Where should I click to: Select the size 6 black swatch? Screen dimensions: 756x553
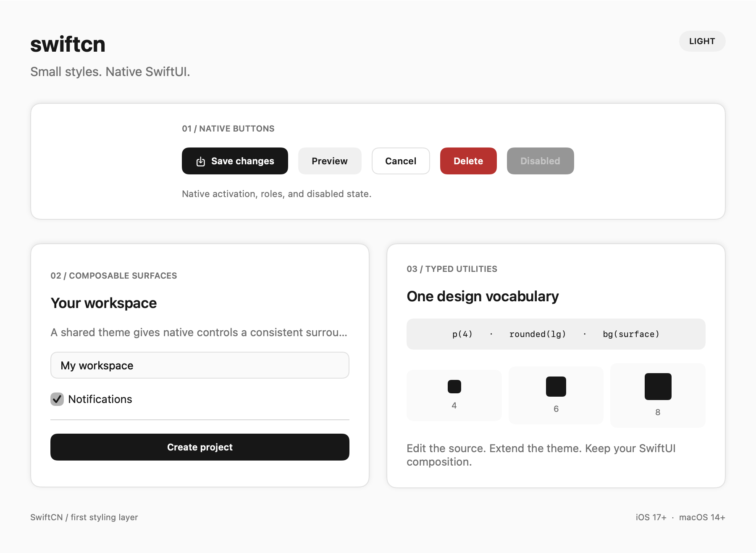tap(556, 387)
